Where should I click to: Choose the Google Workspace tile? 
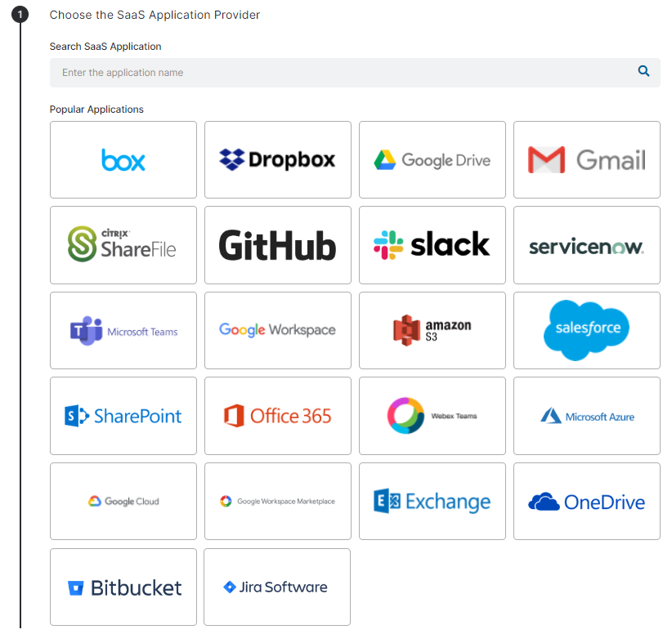pos(278,330)
